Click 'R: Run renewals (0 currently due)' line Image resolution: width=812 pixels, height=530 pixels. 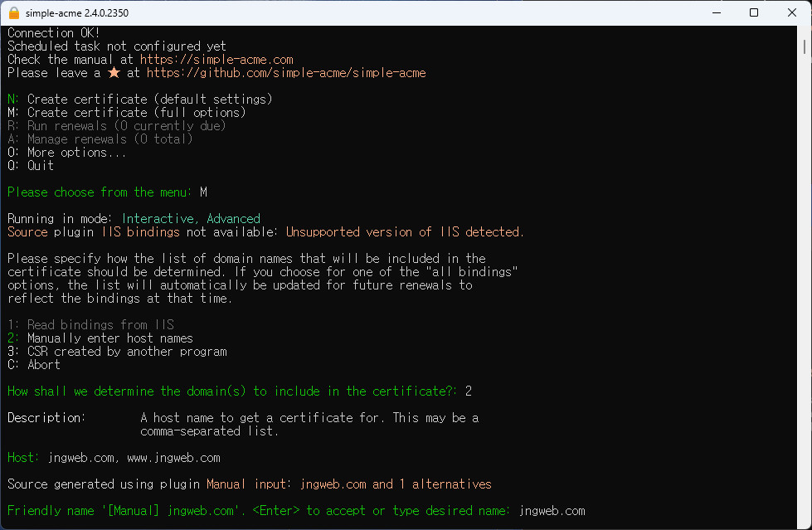click(116, 126)
